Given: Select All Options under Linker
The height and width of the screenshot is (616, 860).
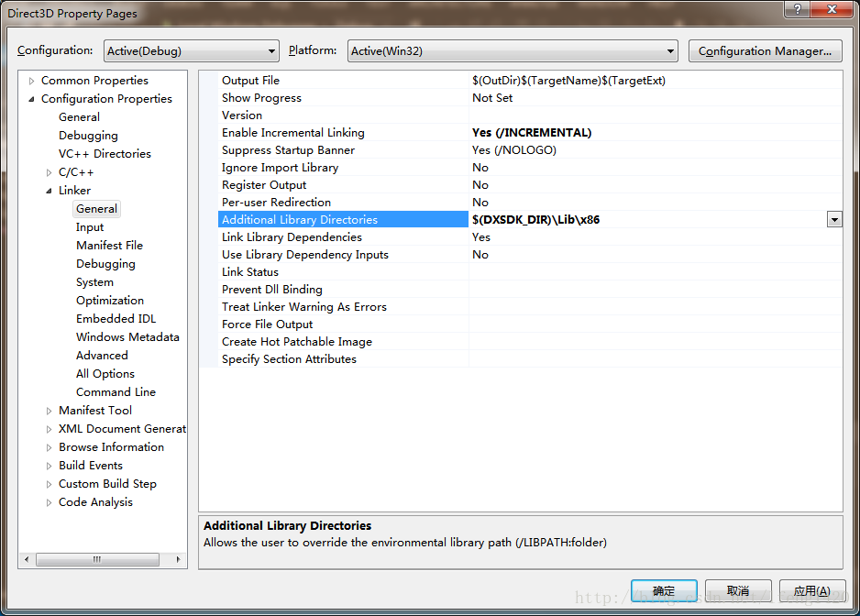Looking at the screenshot, I should pos(105,374).
